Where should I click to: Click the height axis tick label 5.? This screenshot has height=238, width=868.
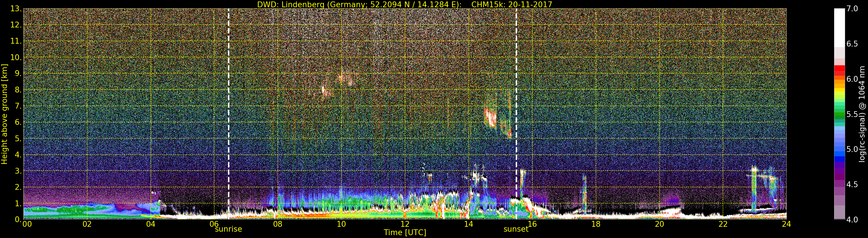(18, 138)
